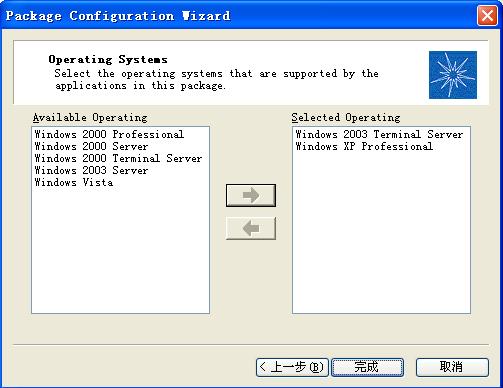Cancel the wizard with 取消 button
Viewport: 503px width, 388px height.
click(452, 367)
